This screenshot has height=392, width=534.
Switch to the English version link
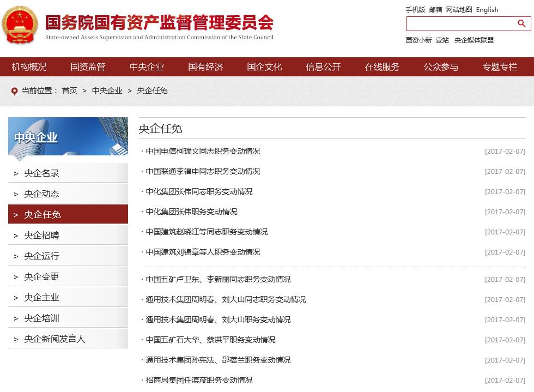click(487, 9)
